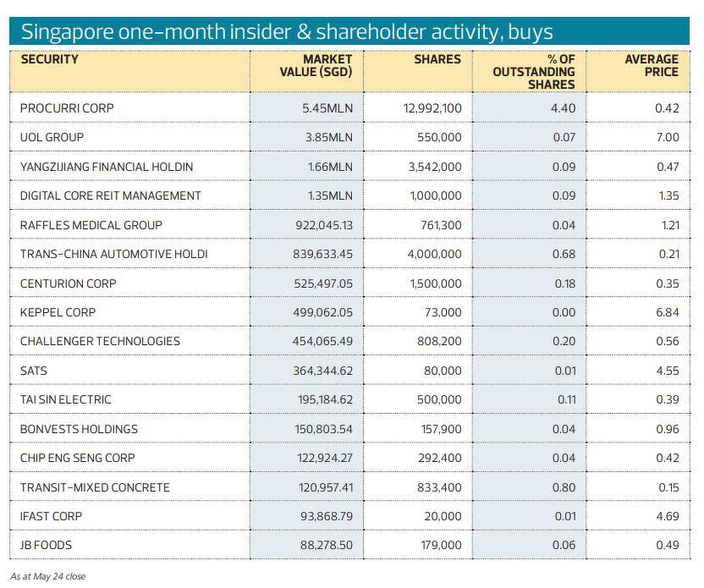Image resolution: width=704 pixels, height=588 pixels.
Task: Click Transit-Mixed Concrete's 833,400 shares value
Action: tap(440, 488)
